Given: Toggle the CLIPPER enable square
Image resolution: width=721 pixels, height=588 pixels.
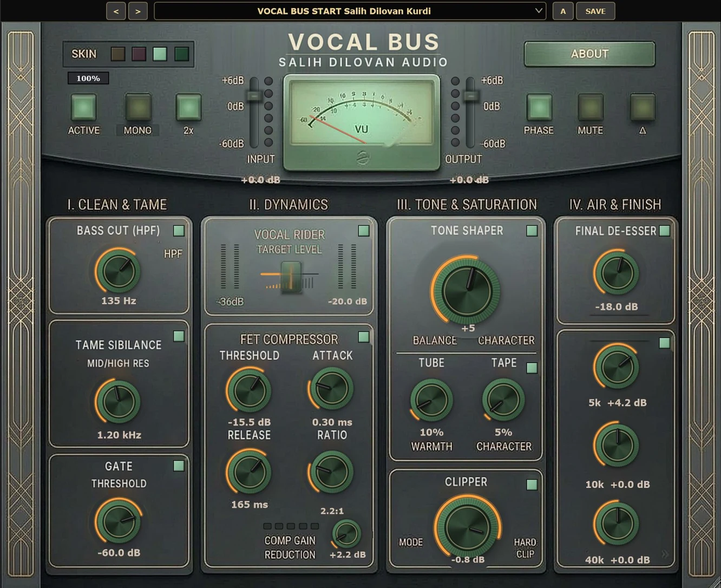Looking at the screenshot, I should 532,485.
